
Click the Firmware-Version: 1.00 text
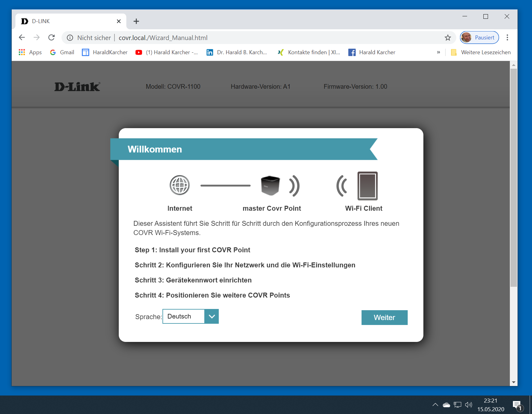point(355,87)
